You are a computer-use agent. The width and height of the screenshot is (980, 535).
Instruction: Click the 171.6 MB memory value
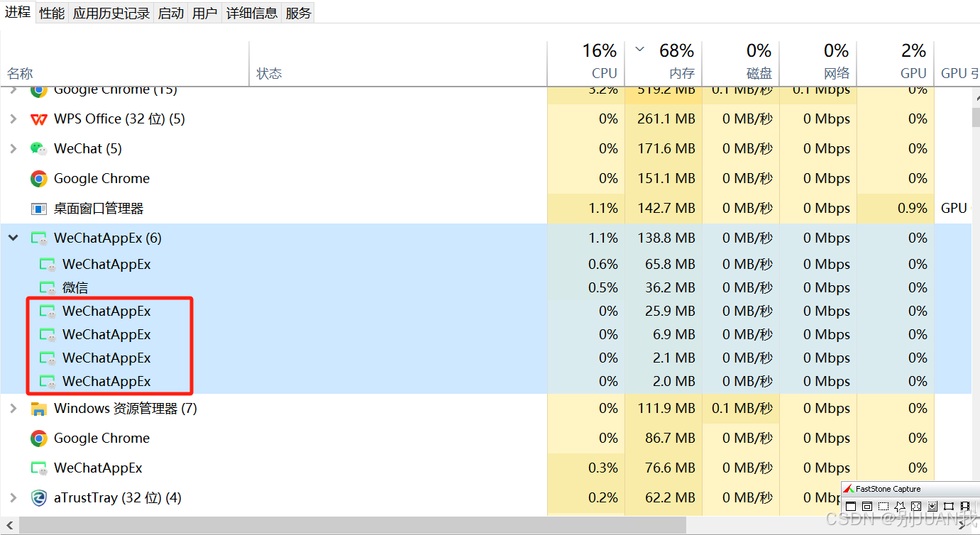click(x=666, y=149)
